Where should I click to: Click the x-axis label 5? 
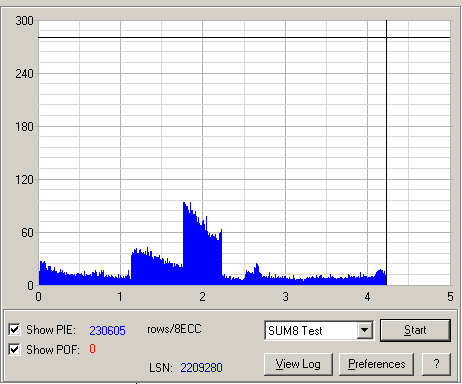pyautogui.click(x=450, y=297)
